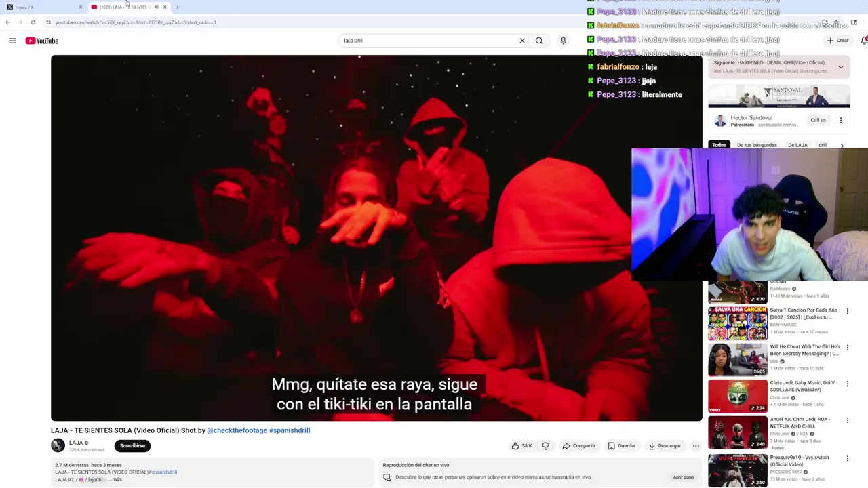Open the LAJA channel name link
868x488 pixels.
(76, 443)
